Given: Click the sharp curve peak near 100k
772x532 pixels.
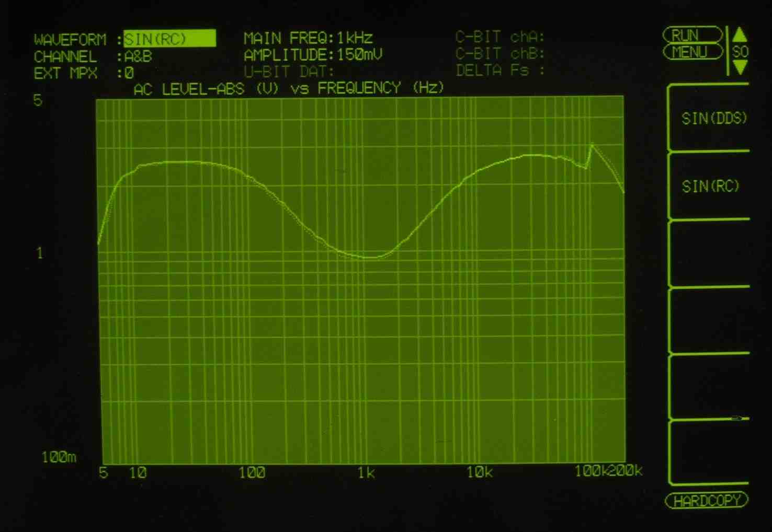Looking at the screenshot, I should click(x=592, y=145).
